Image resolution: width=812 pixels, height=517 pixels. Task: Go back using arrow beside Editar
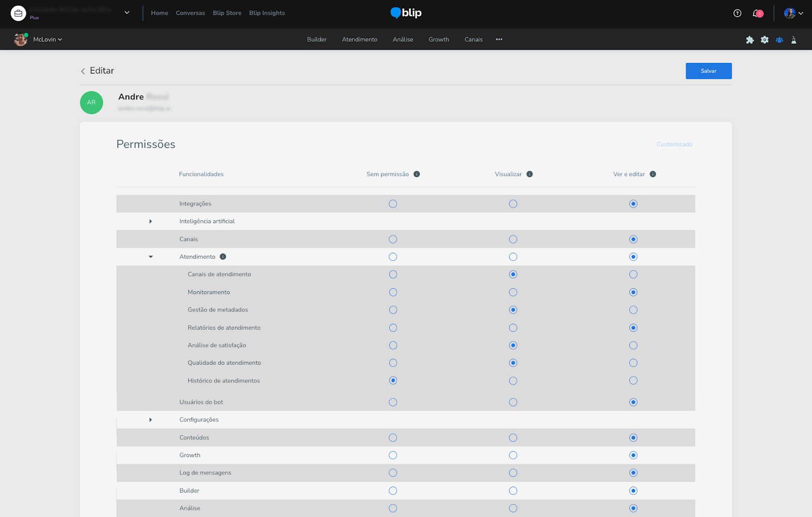83,71
